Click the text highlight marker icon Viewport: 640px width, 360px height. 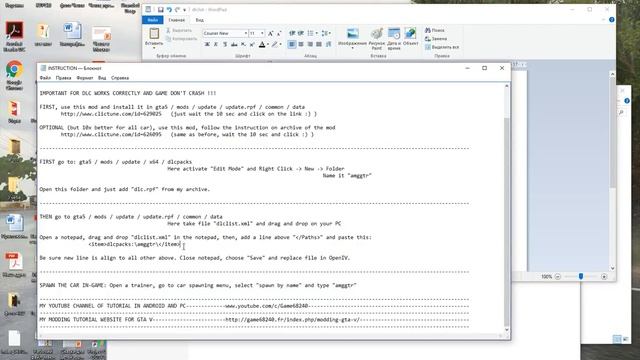275,44
